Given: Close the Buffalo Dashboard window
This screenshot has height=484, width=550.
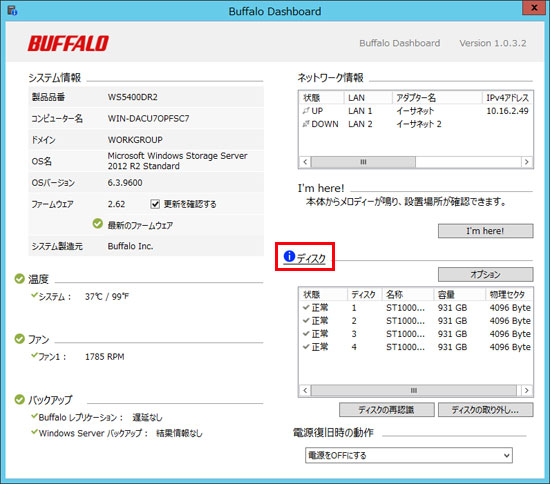Looking at the screenshot, I should tap(535, 7).
